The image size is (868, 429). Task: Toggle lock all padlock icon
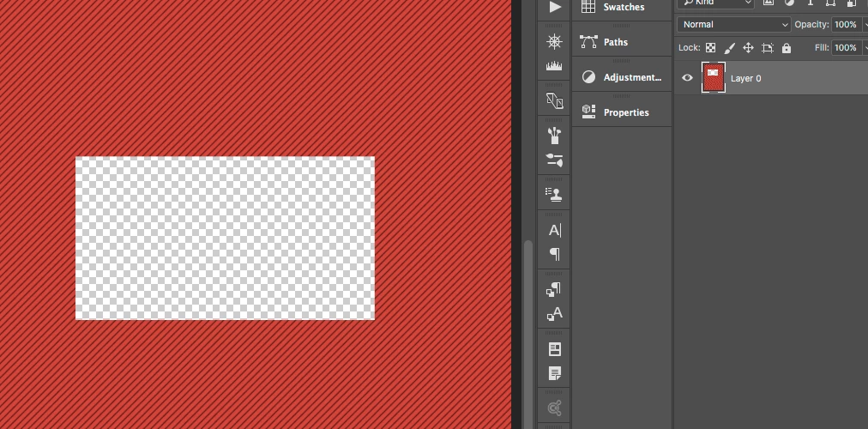pos(786,48)
